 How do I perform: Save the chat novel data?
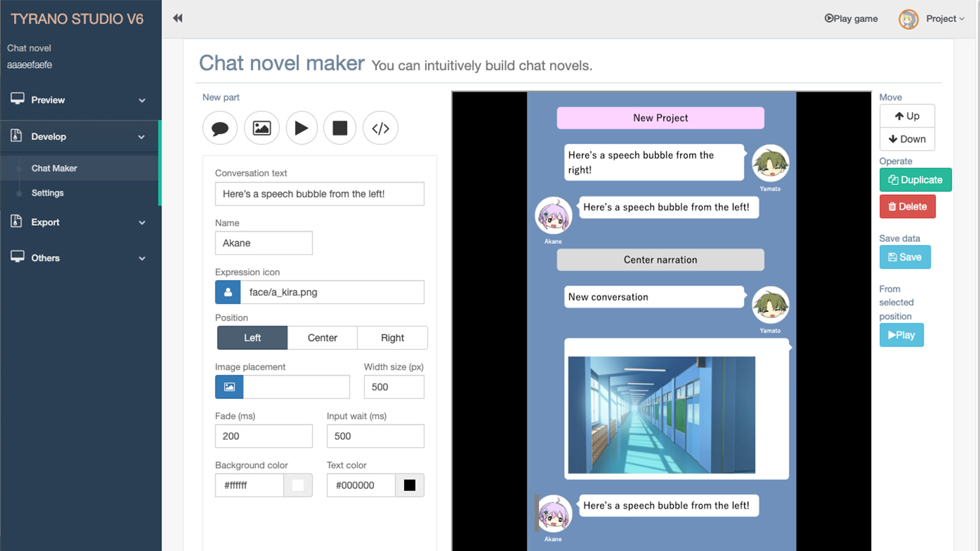pyautogui.click(x=904, y=257)
